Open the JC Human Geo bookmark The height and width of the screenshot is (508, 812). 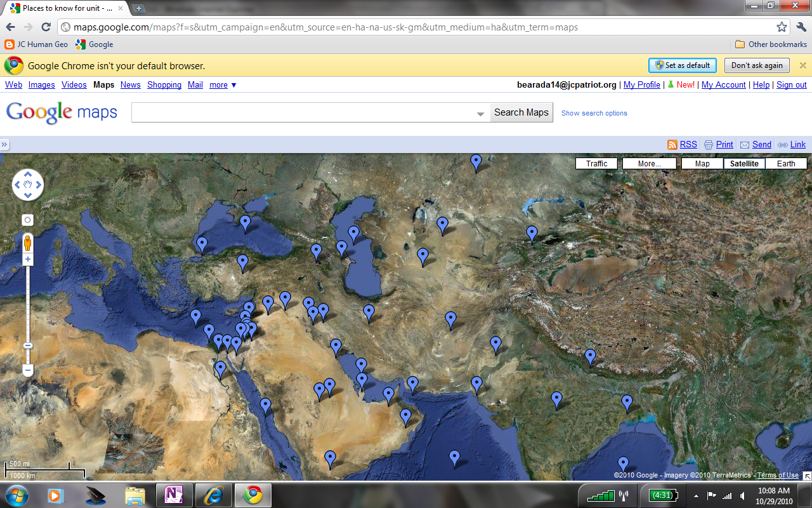click(36, 44)
